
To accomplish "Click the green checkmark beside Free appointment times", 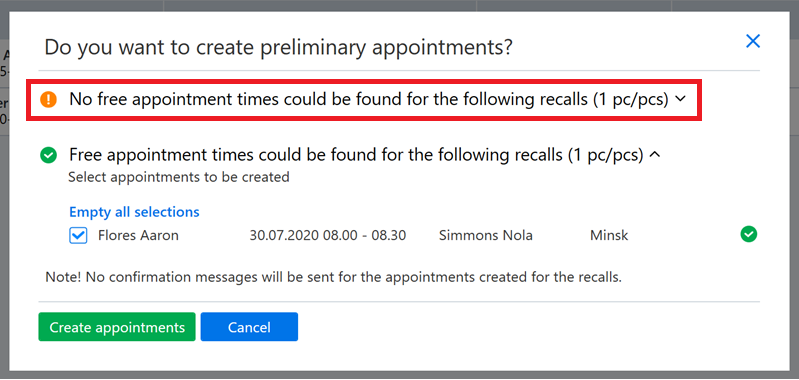I will 48,155.
